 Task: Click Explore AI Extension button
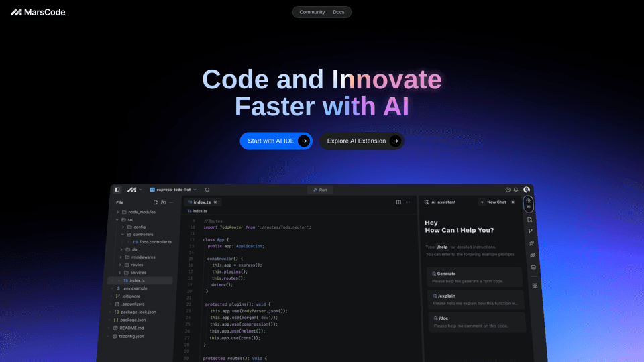pos(362,141)
